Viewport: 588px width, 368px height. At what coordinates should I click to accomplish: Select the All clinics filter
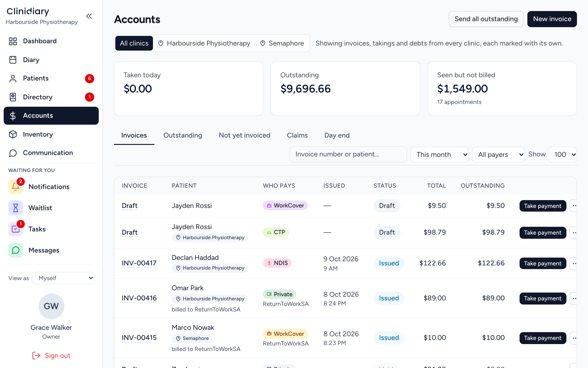click(x=134, y=43)
